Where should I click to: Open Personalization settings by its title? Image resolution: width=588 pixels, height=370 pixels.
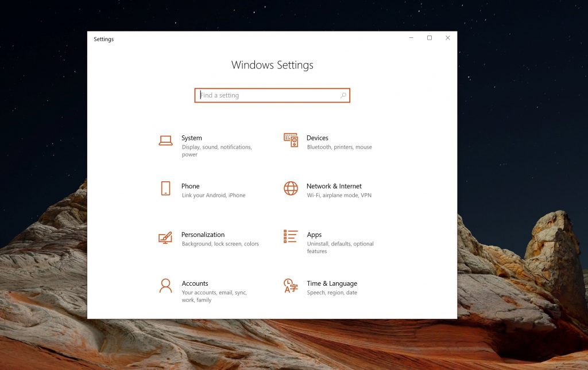203,235
